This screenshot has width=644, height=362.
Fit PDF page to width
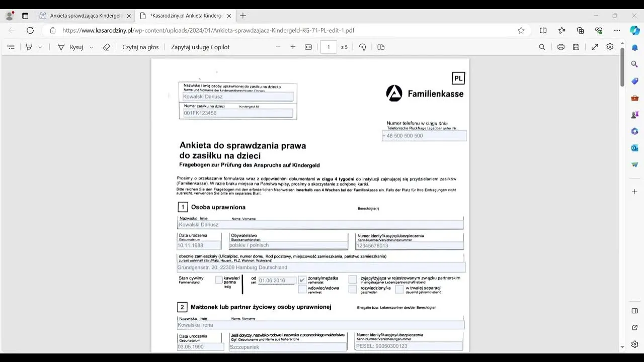pos(308,47)
